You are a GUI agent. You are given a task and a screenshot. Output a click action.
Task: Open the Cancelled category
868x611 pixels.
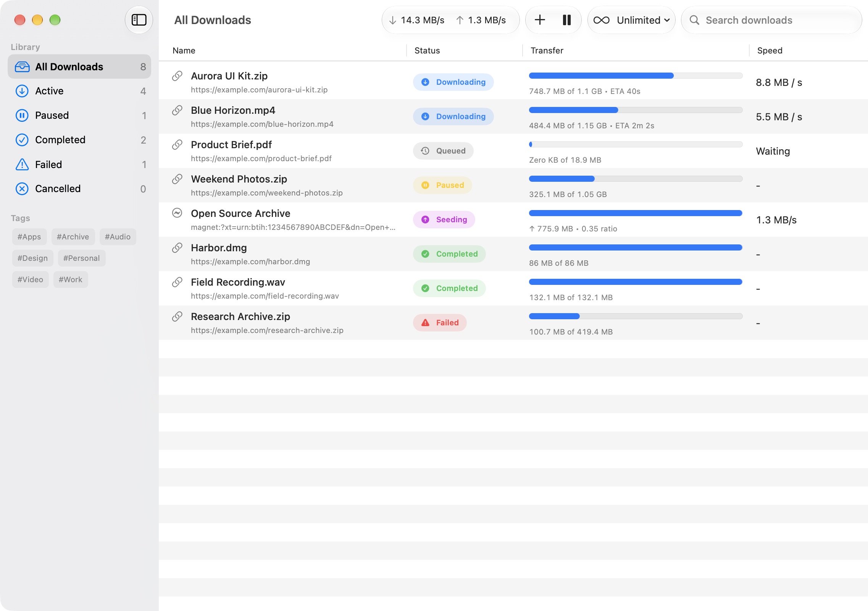pyautogui.click(x=79, y=189)
